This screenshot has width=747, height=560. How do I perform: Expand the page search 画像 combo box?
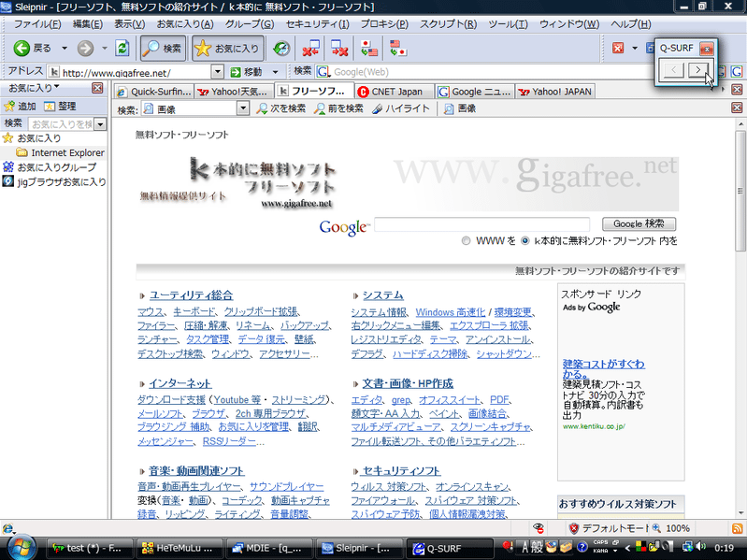pyautogui.click(x=243, y=108)
